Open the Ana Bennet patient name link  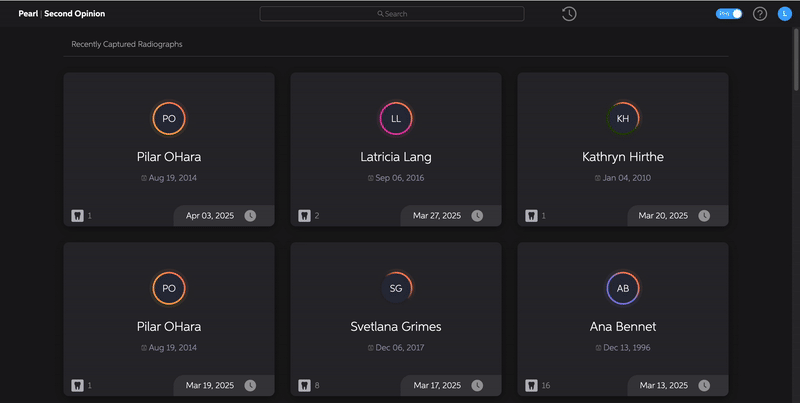click(623, 327)
